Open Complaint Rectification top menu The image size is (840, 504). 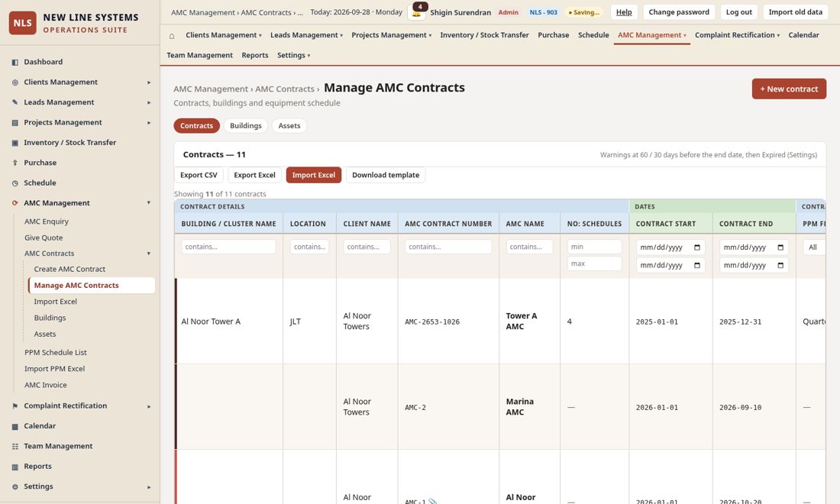point(737,35)
